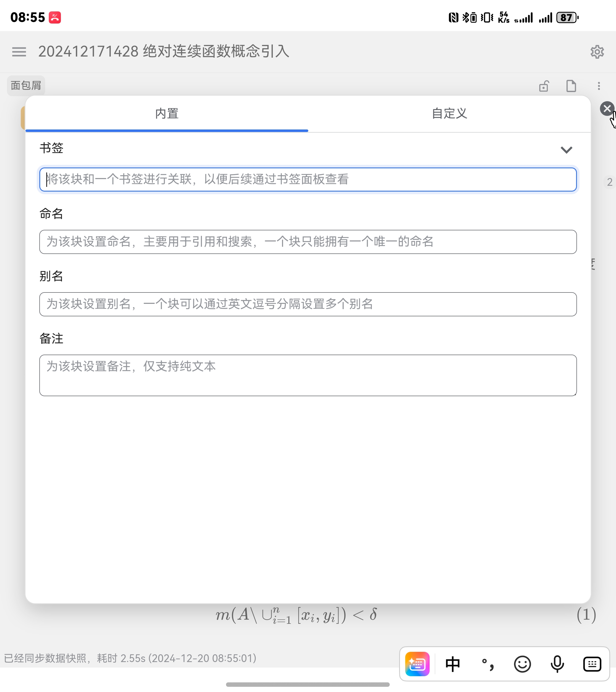
Task: Select the 内置 tab
Action: coord(166,114)
